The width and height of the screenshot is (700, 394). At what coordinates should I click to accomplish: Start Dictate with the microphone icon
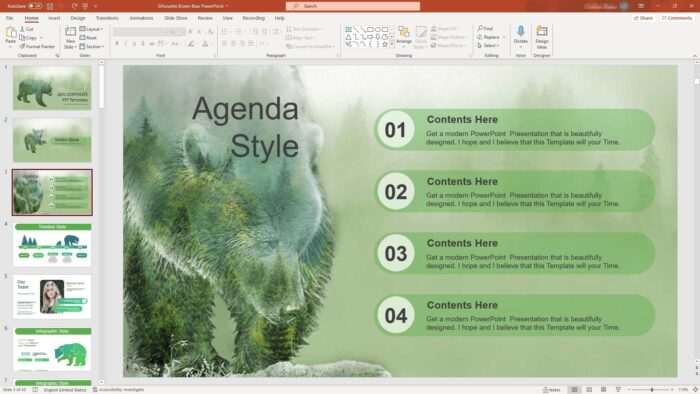click(521, 31)
